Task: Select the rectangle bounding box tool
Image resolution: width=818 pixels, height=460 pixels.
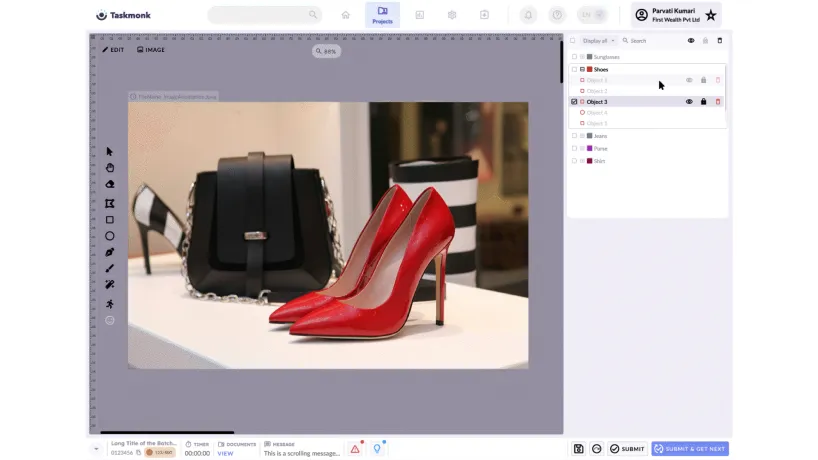Action: pyautogui.click(x=110, y=220)
